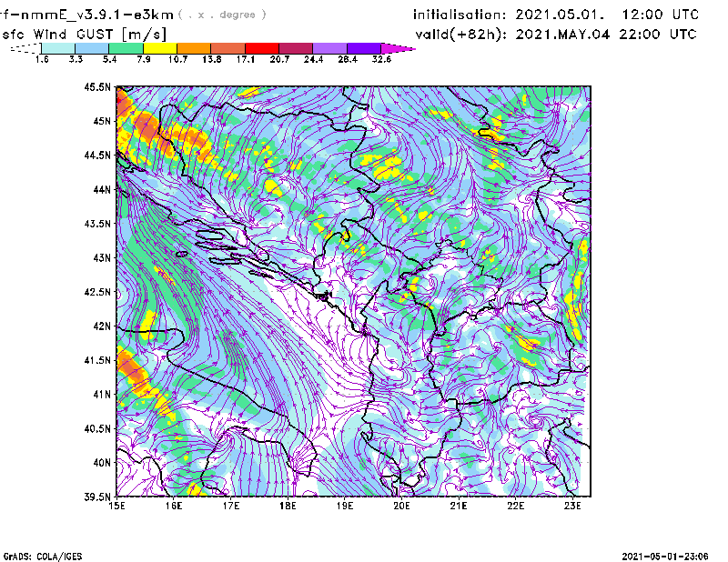Select the orange legend swatch after 10.7
The height and width of the screenshot is (562, 728).
tap(194, 48)
